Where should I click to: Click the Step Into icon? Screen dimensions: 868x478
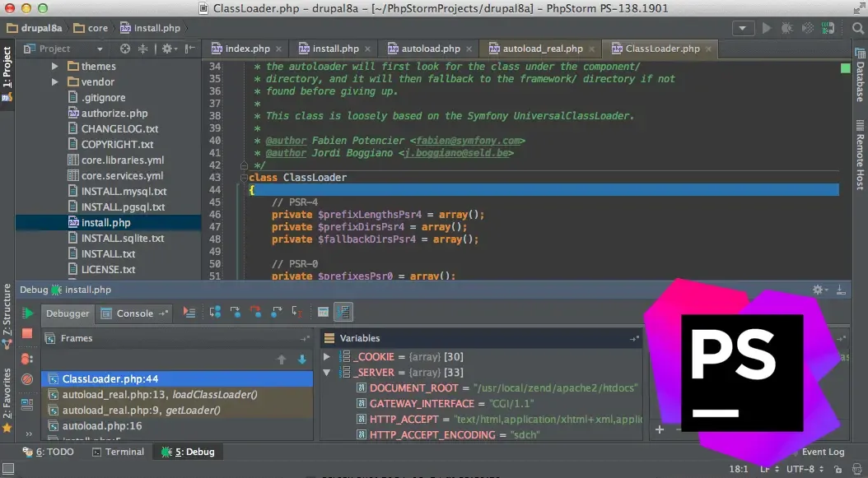pyautogui.click(x=236, y=312)
